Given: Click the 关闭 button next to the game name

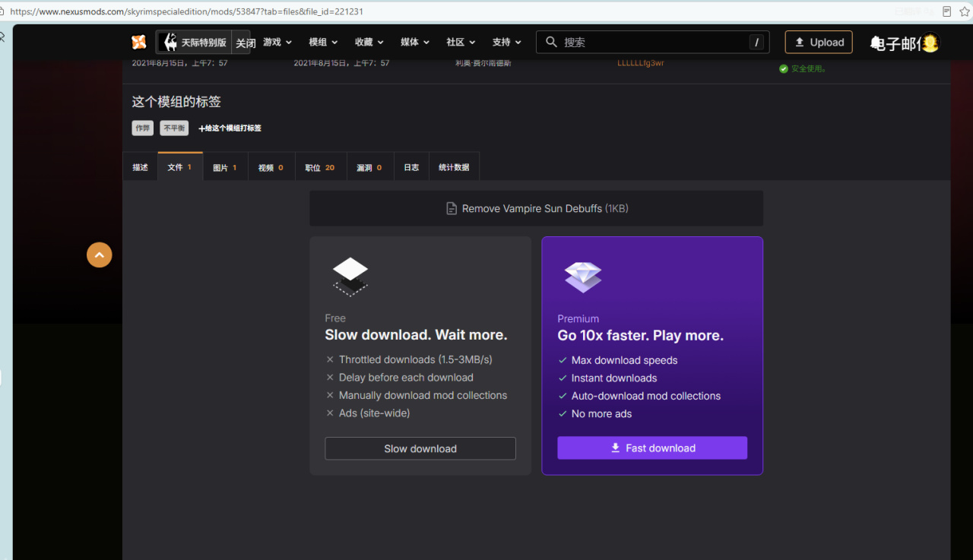Looking at the screenshot, I should [x=246, y=43].
